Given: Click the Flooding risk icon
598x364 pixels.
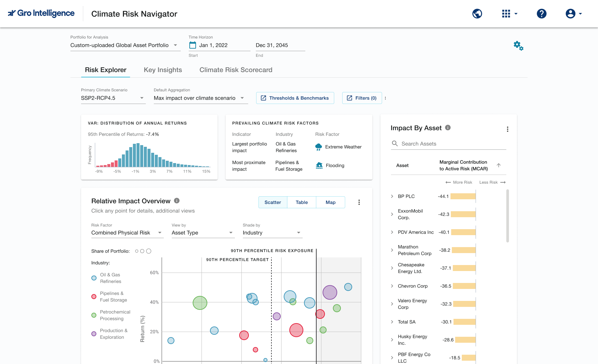Looking at the screenshot, I should (319, 165).
